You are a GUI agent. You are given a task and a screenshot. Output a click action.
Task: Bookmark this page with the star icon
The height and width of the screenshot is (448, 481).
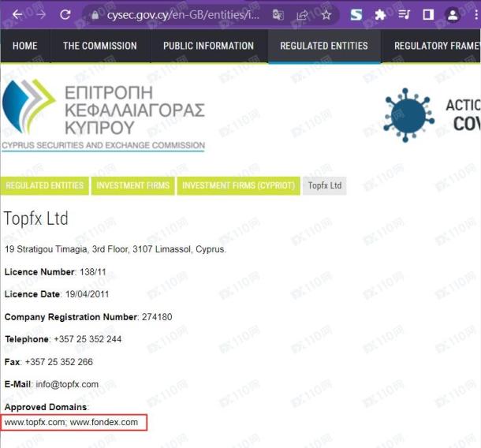click(x=326, y=15)
